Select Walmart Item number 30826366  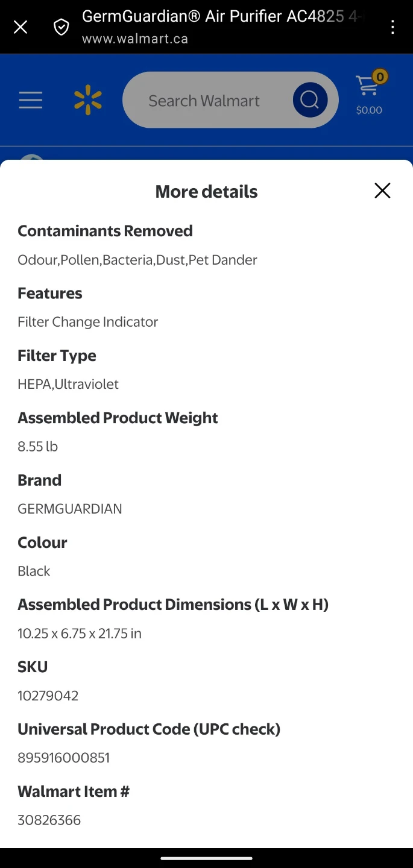click(49, 820)
